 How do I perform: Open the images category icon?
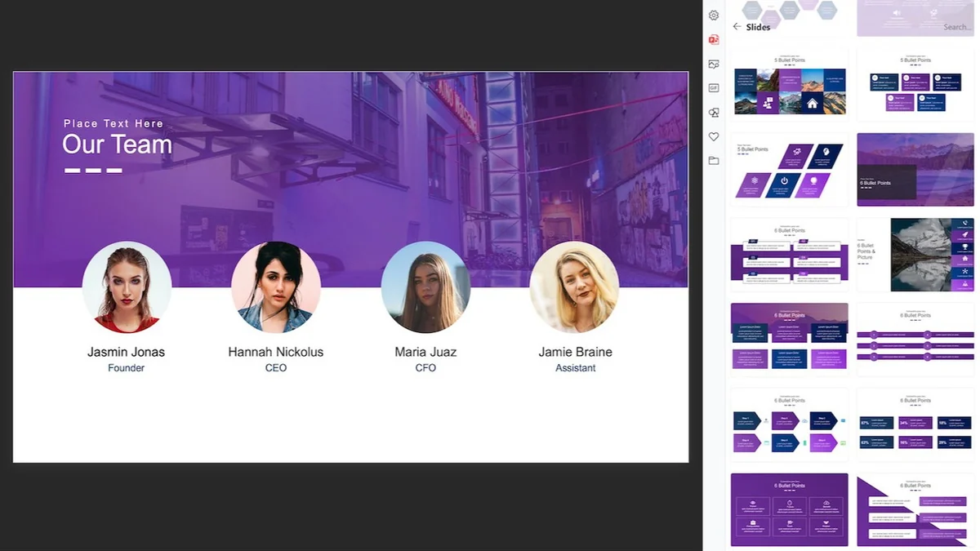pos(714,64)
